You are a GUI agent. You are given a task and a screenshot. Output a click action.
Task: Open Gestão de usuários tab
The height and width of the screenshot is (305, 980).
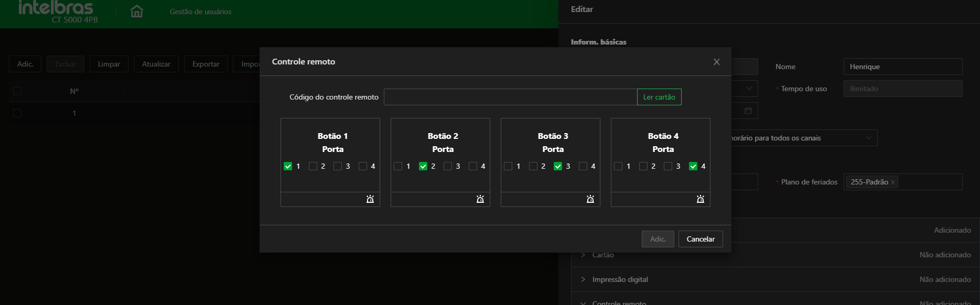point(200,12)
